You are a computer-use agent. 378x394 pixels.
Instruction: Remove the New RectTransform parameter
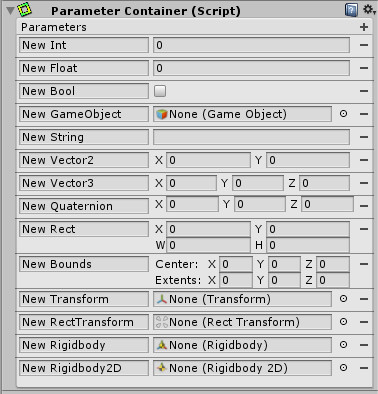coord(364,322)
